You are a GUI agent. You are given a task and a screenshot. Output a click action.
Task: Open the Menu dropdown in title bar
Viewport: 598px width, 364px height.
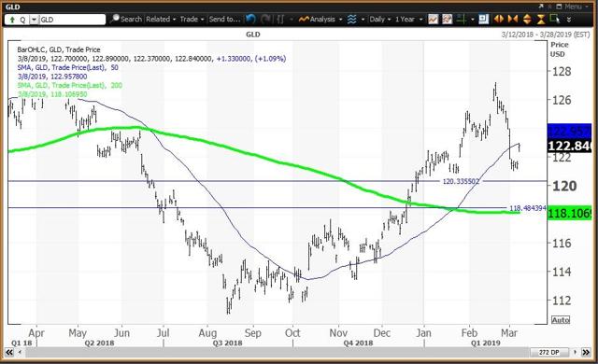tap(577, 7)
